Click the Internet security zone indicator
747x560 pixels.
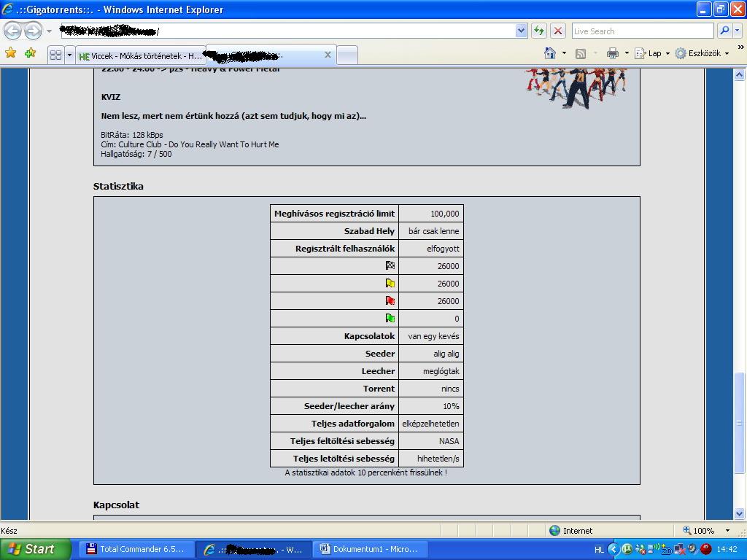570,531
